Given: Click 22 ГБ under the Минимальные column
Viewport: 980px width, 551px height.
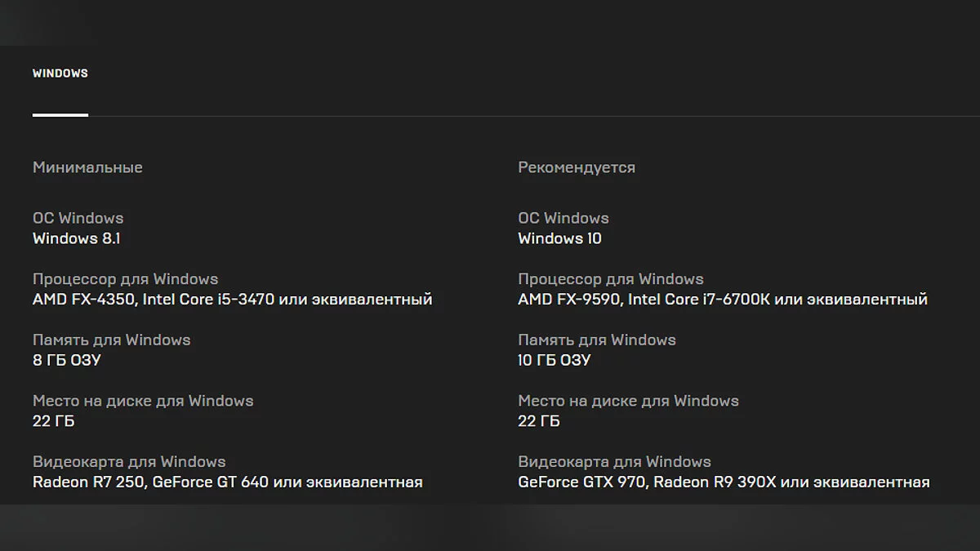Looking at the screenshot, I should tap(53, 421).
